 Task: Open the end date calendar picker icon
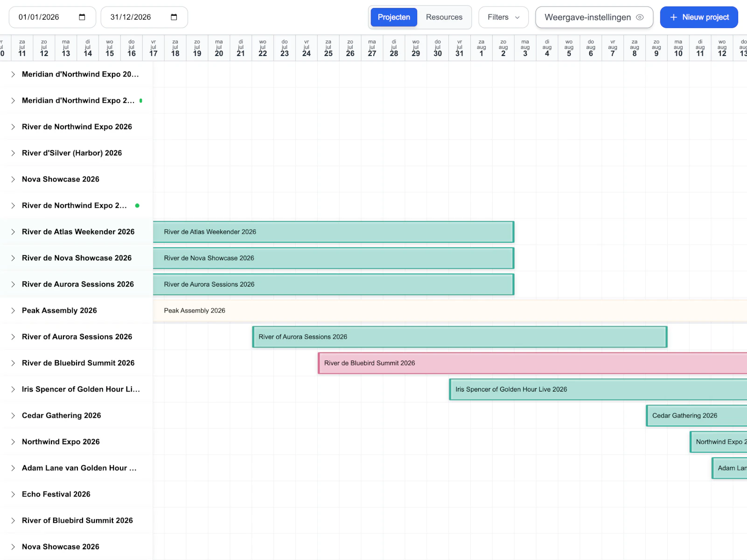(174, 17)
